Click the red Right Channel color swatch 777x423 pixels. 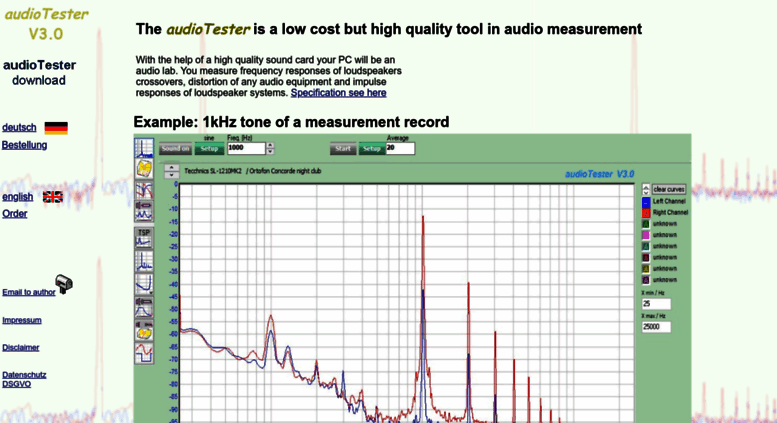click(x=646, y=213)
